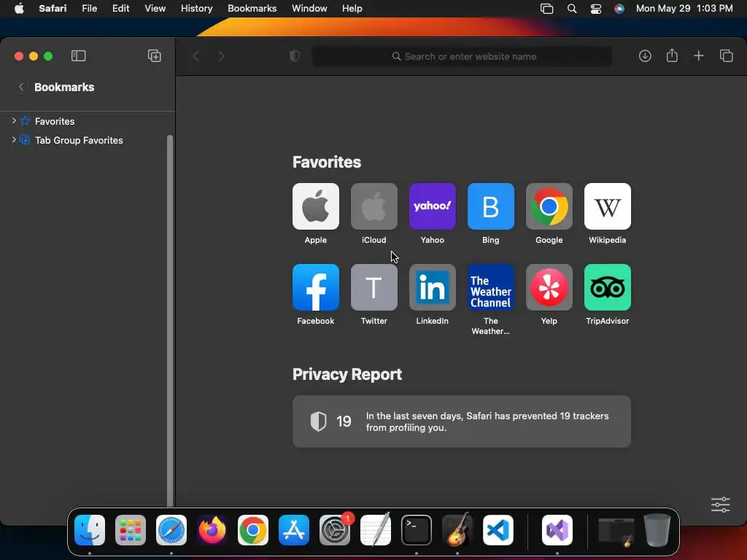Screen dimensions: 747x560
Task: Click the Stage Manager menu bar icon
Action: coord(546,9)
